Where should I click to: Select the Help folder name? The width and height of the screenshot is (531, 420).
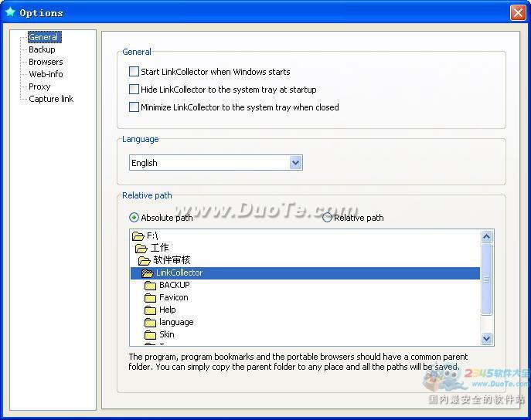click(168, 310)
